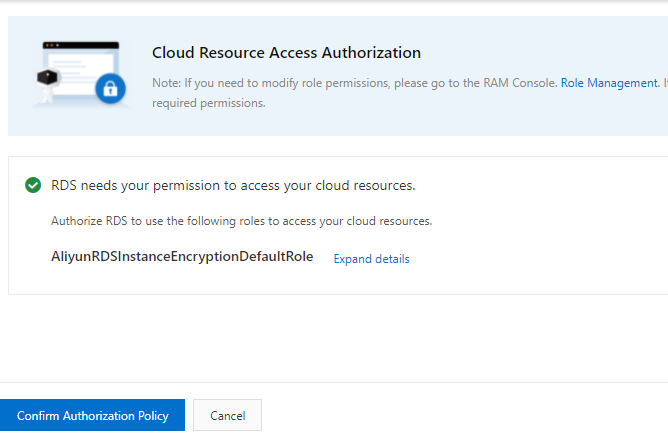Screen dimensions: 668x443
Task: Cancel the authorization request
Action: click(227, 415)
